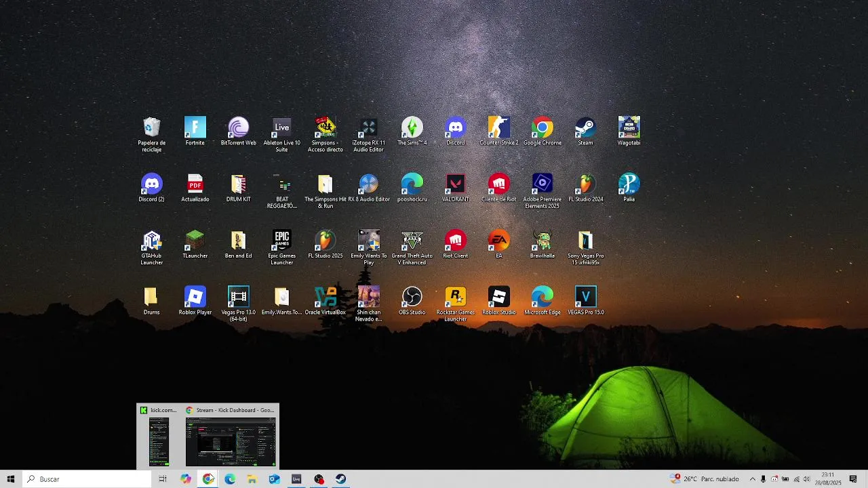The width and height of the screenshot is (868, 488).
Task: Click the Chrome taskbar button
Action: click(x=208, y=479)
